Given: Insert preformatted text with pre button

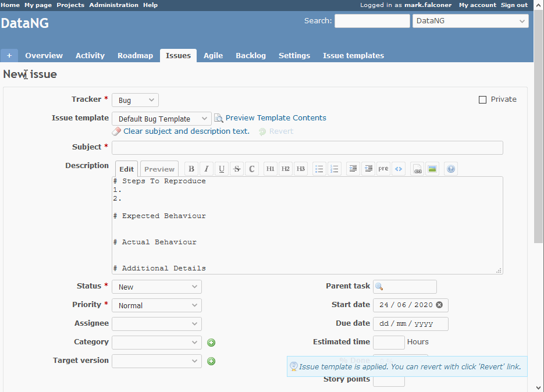Looking at the screenshot, I should (x=383, y=169).
